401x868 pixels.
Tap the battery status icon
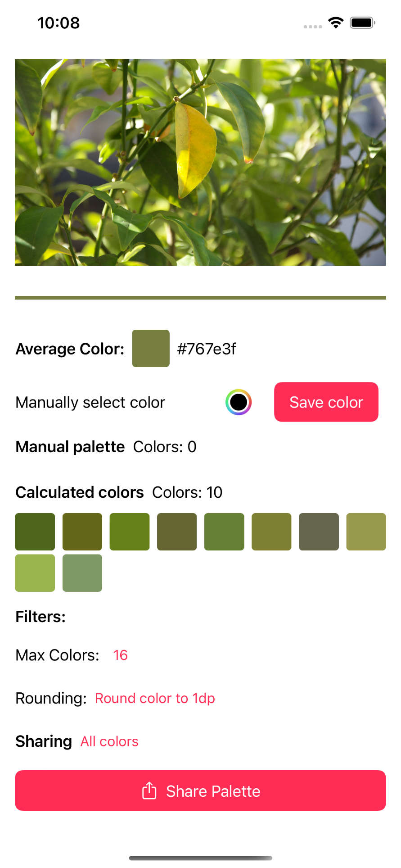click(x=362, y=23)
